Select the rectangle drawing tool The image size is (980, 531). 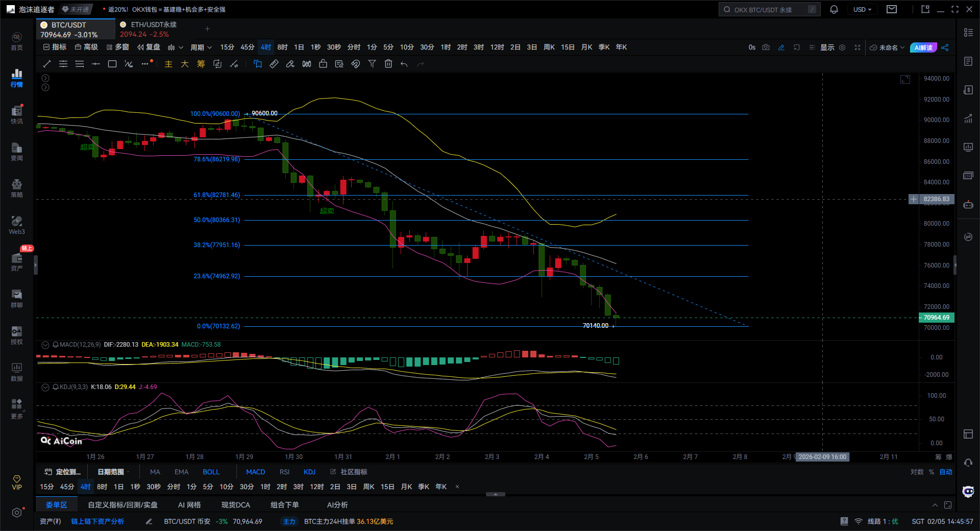112,64
